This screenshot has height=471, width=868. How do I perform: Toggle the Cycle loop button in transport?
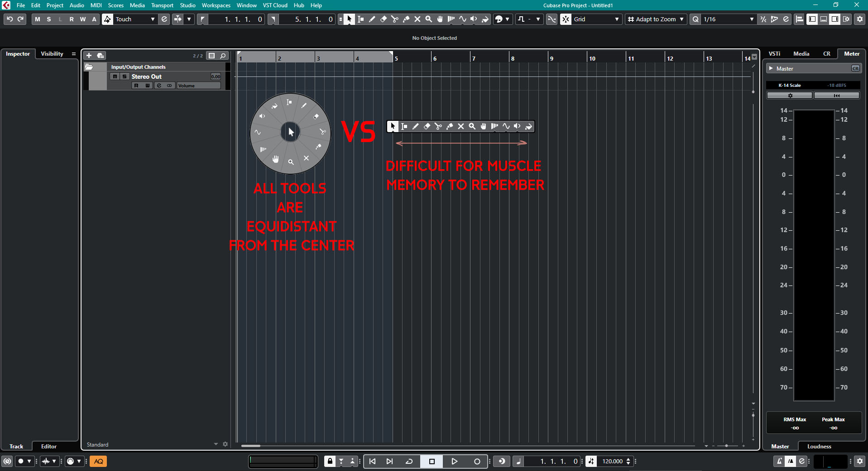[x=409, y=461]
